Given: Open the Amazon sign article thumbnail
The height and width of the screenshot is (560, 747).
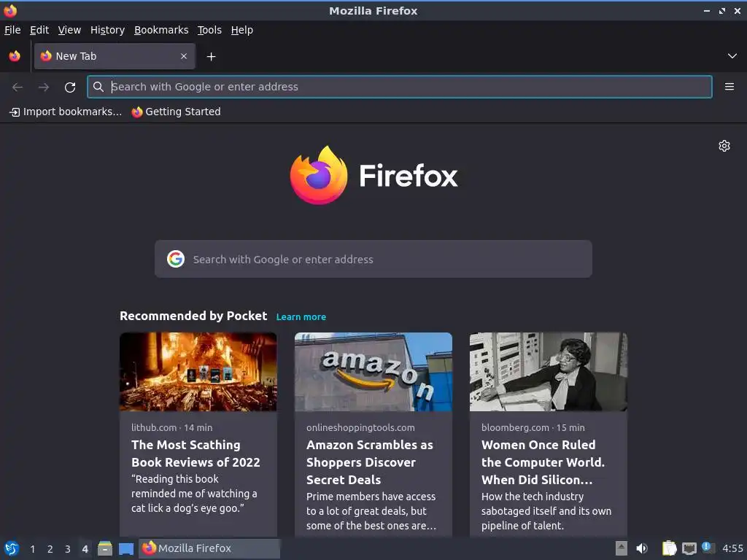Looking at the screenshot, I should (373, 372).
